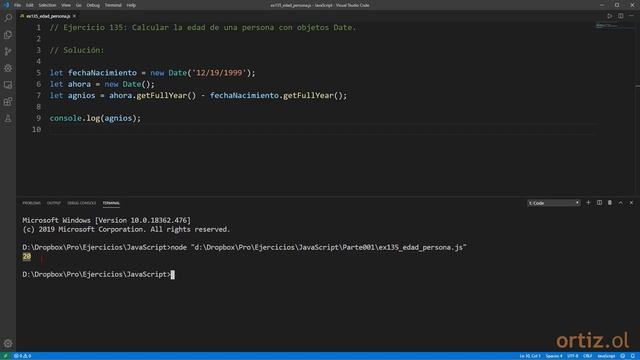Click the errors and warnings status indicator
The width and height of the screenshot is (640, 360).
click(22, 356)
